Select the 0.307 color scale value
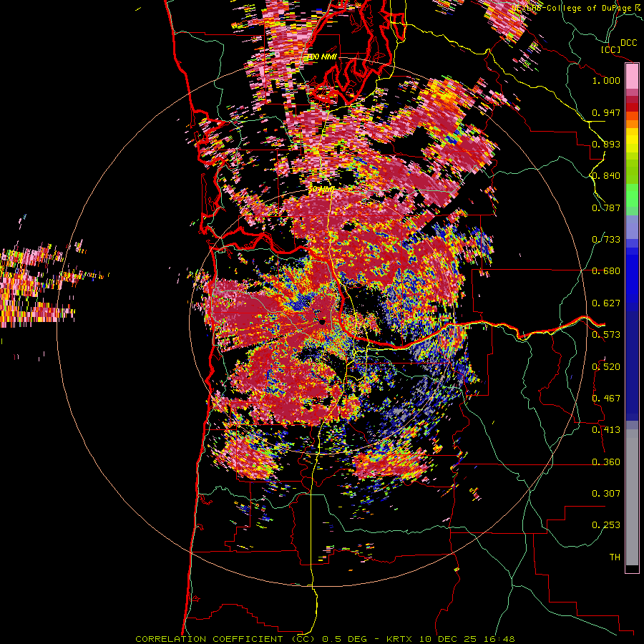Viewport: 644px width, 644px height. [x=606, y=494]
